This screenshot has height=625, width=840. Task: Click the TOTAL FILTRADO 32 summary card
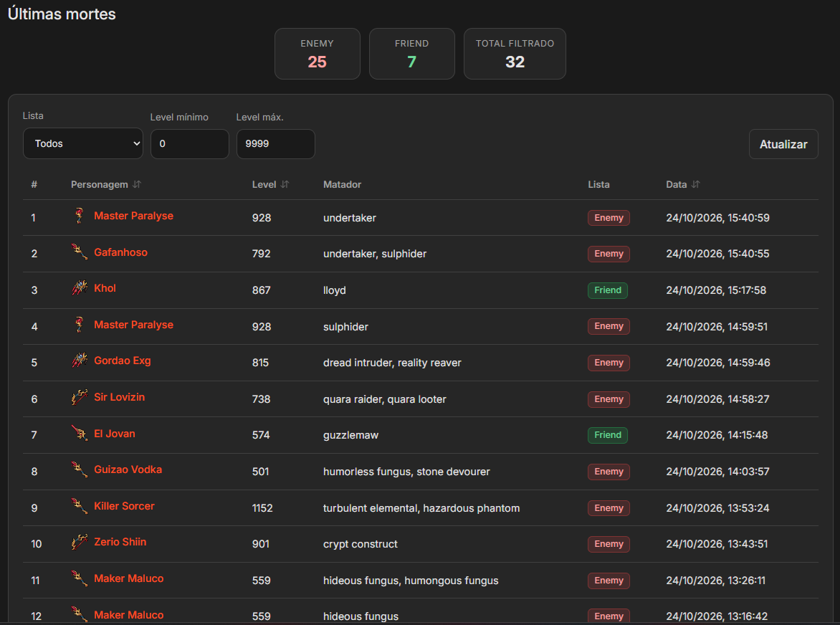(x=515, y=54)
